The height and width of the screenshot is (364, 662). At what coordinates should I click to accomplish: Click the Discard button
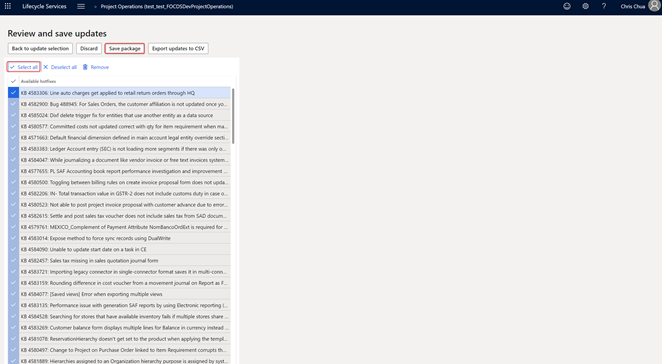pyautogui.click(x=89, y=49)
